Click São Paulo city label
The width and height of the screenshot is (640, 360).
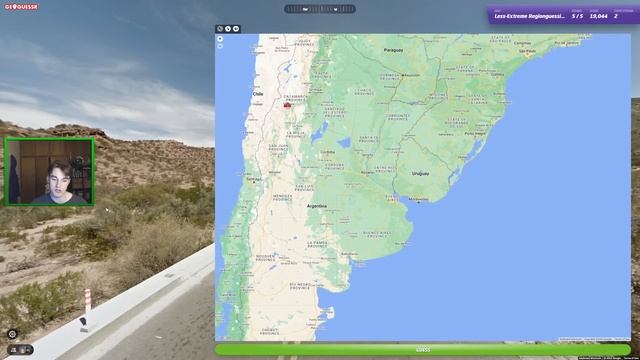click(x=527, y=52)
